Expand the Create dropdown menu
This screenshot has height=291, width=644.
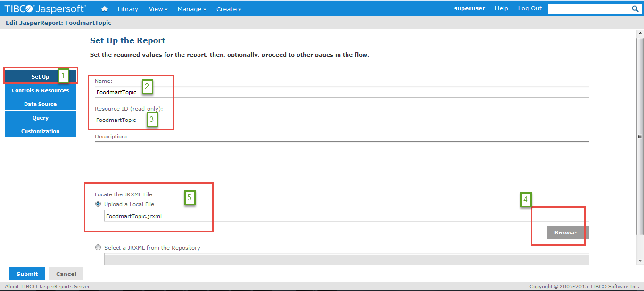tap(229, 9)
